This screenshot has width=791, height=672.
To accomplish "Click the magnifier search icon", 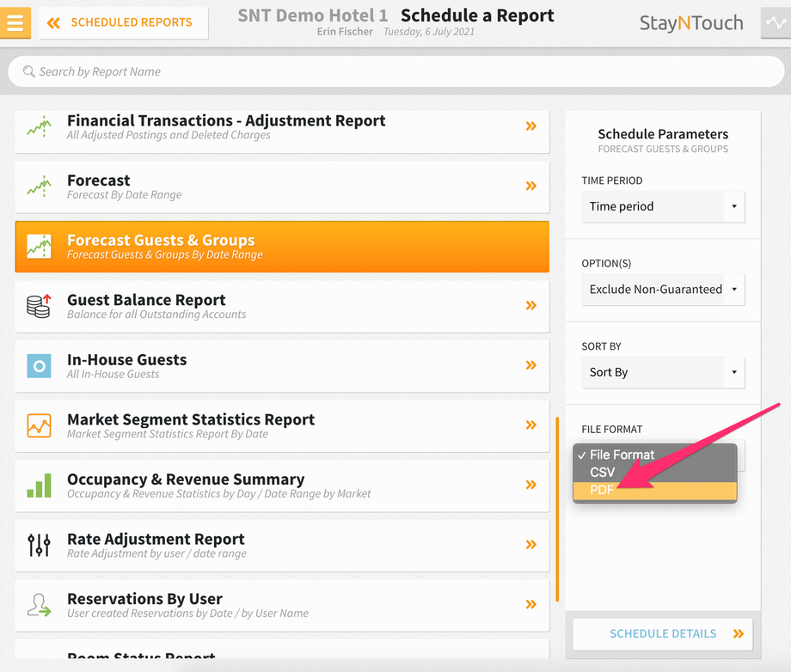I will pyautogui.click(x=28, y=71).
